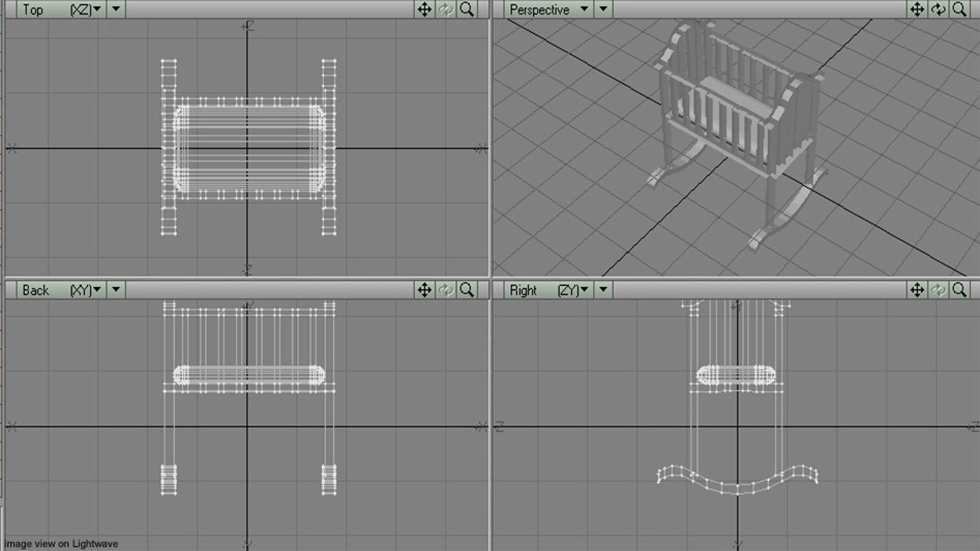Click the zoom magnifier in Top viewport
This screenshot has height=551, width=980.
click(x=467, y=9)
